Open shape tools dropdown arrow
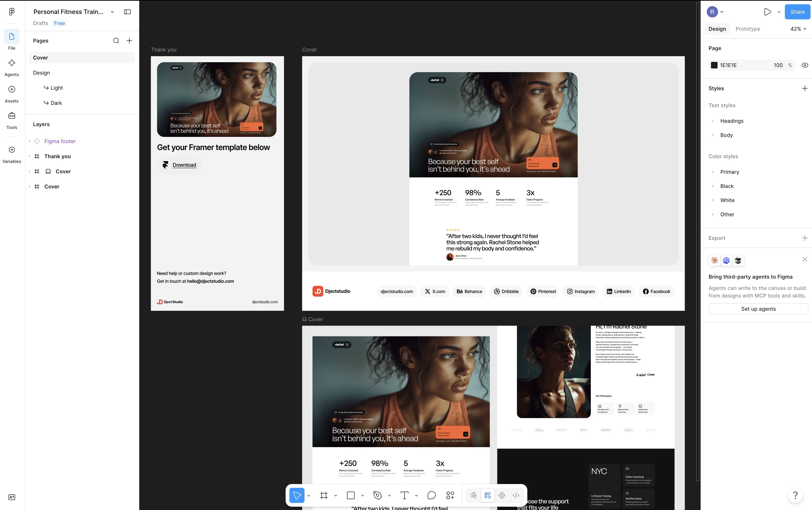The image size is (812, 510). (363, 496)
